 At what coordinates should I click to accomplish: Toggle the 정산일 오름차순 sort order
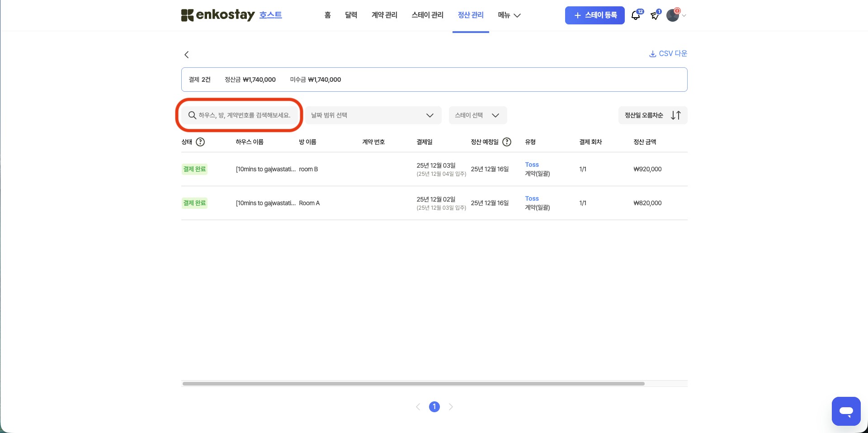[652, 115]
